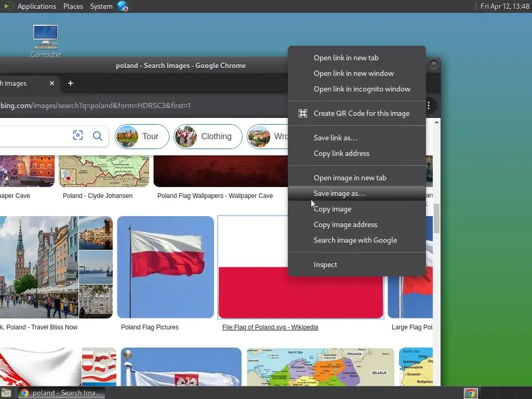Viewport: 532px width, 399px height.
Task: Click the QR code icon in menu
Action: (x=303, y=113)
